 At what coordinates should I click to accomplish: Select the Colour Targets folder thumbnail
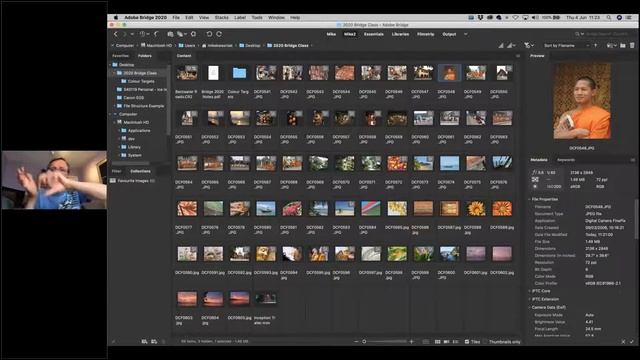[239, 73]
